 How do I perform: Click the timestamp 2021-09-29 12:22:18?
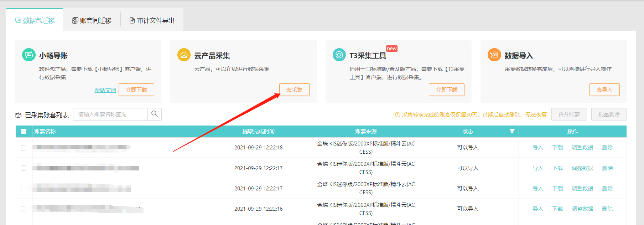pos(259,148)
